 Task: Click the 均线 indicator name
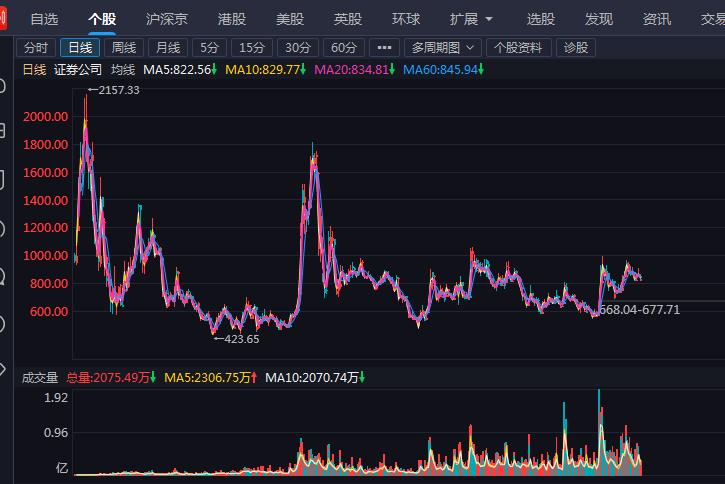pyautogui.click(x=123, y=70)
